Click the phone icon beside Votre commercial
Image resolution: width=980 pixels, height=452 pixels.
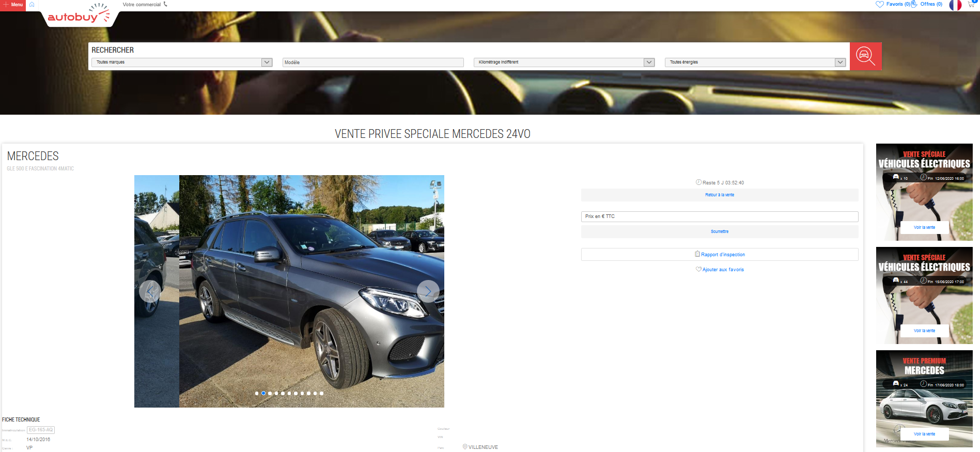(165, 4)
